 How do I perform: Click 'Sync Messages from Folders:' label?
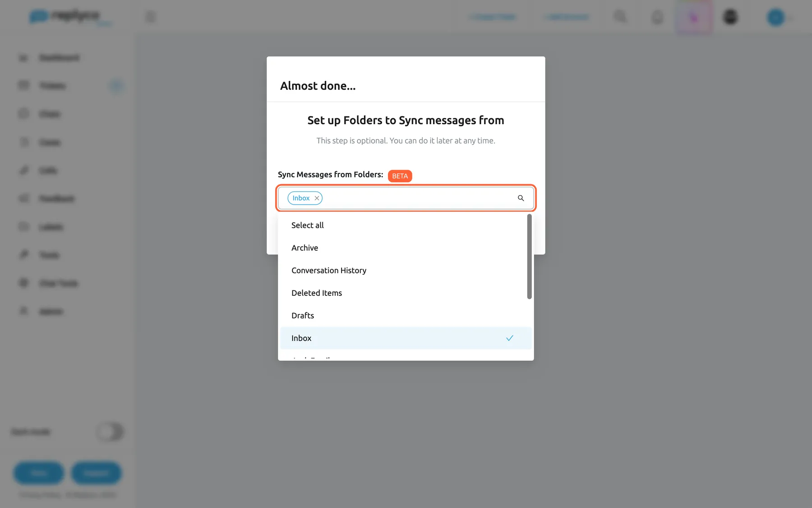tap(330, 175)
